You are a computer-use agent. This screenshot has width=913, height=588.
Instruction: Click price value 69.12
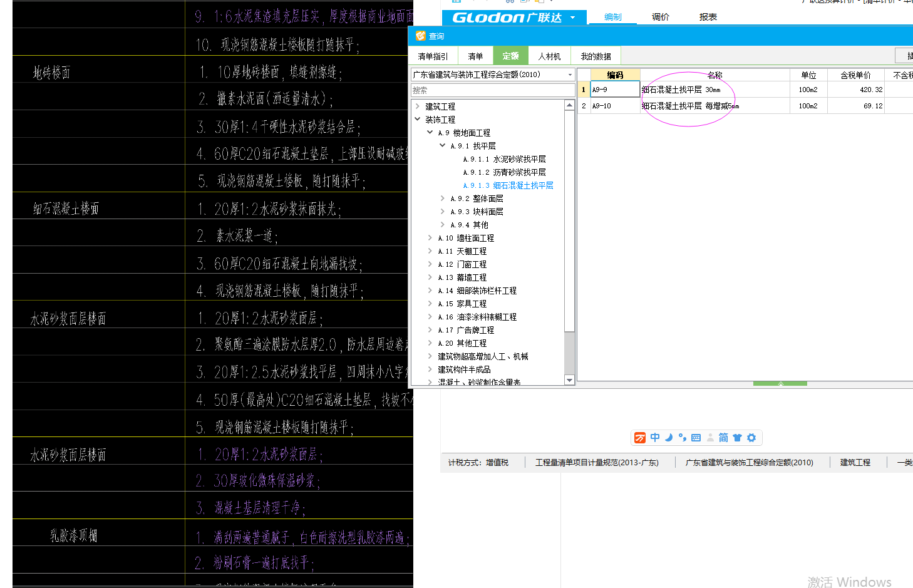point(873,106)
